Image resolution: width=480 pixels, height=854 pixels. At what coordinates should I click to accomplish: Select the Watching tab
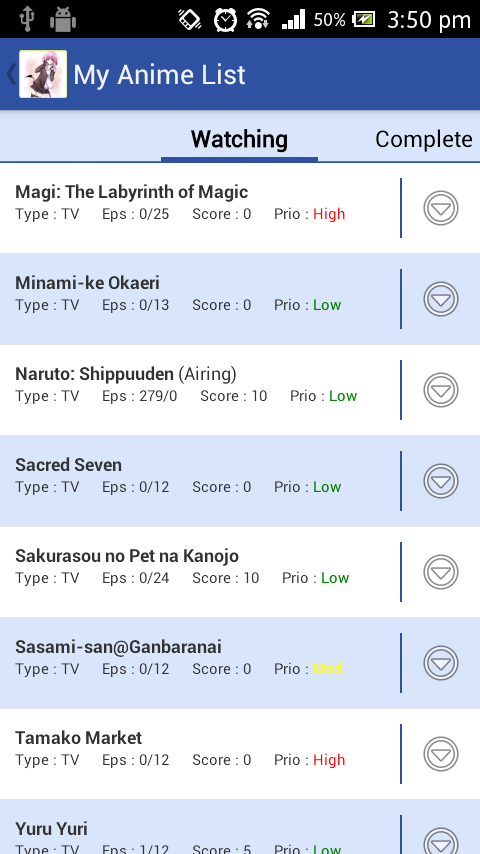point(239,139)
